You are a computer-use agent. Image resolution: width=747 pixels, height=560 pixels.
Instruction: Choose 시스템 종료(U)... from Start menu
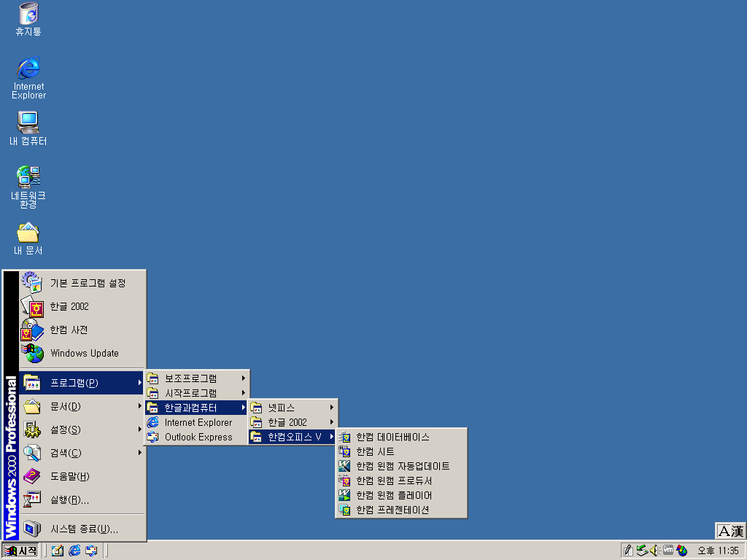pyautogui.click(x=82, y=529)
